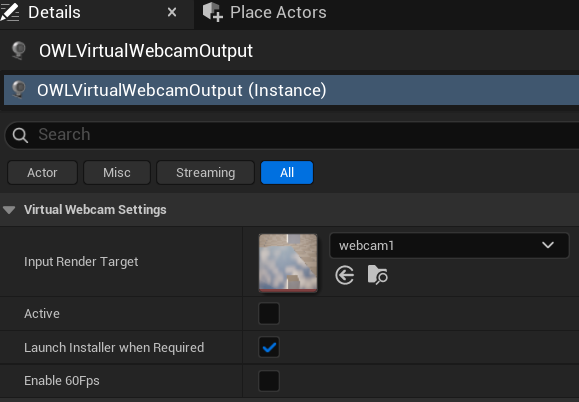The image size is (579, 402).
Task: Filter properties by Actor category
Action: coord(42,172)
